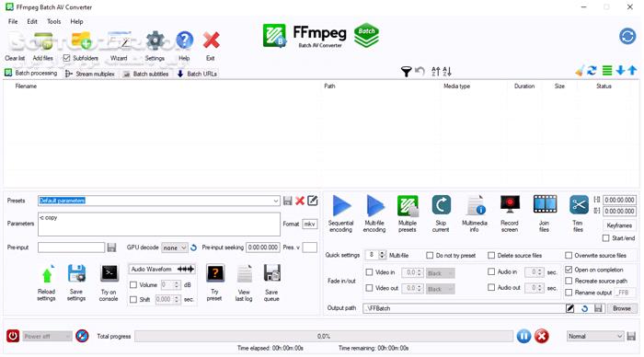Edit preset with pencil icon
The image size is (644, 357).
(313, 201)
